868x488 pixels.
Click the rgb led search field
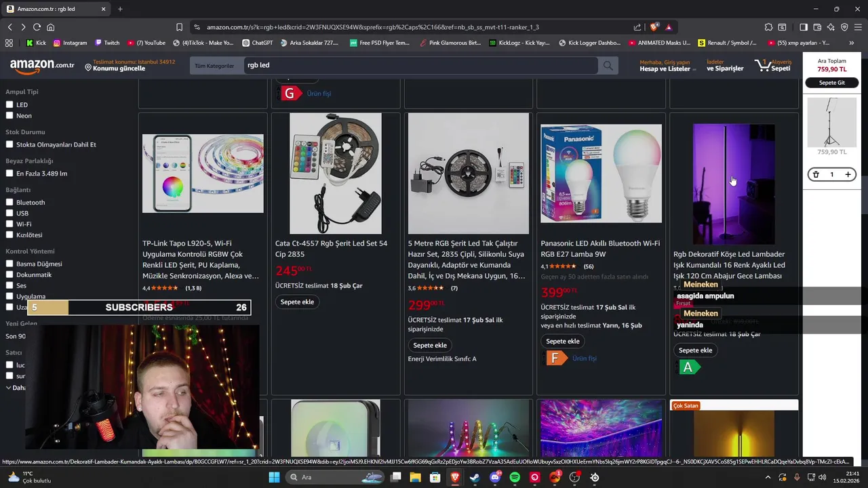420,66
